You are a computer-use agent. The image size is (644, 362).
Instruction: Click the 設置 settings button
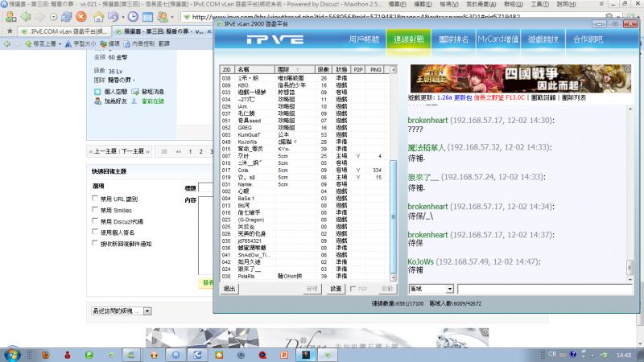point(336,288)
